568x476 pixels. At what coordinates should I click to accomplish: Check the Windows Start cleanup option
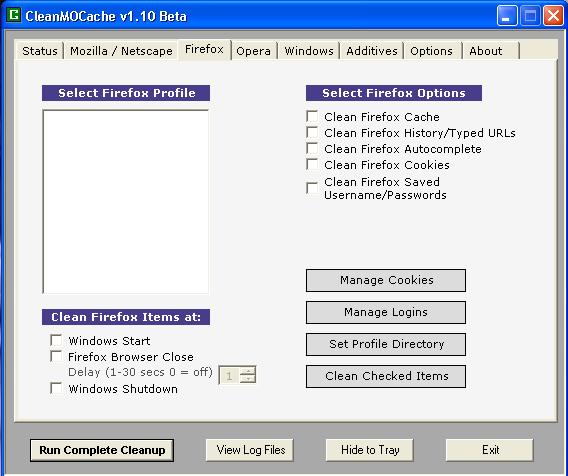click(56, 340)
